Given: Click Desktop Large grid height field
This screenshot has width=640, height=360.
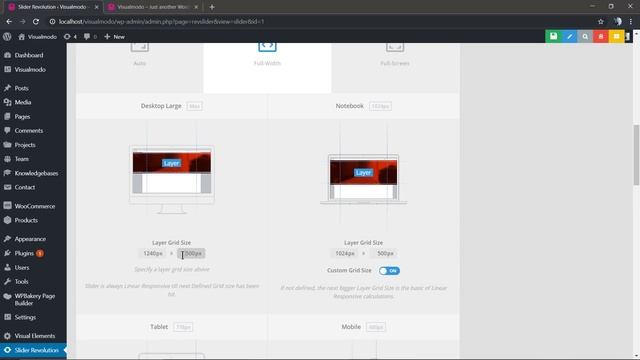Looking at the screenshot, I should click(x=191, y=253).
